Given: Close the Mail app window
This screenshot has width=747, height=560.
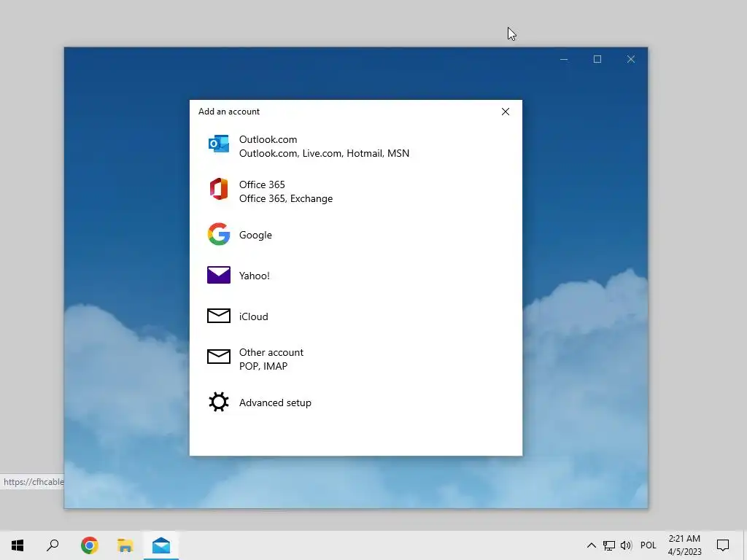Looking at the screenshot, I should coord(631,59).
